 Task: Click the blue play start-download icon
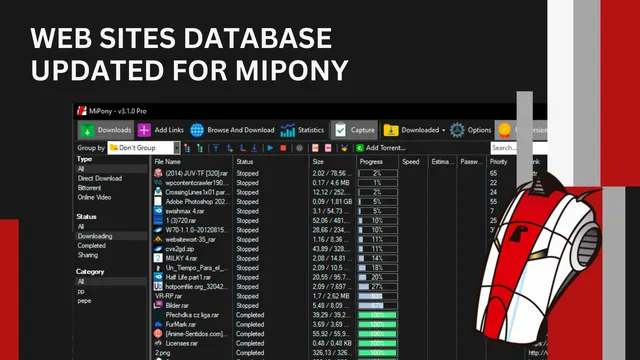tap(270, 148)
